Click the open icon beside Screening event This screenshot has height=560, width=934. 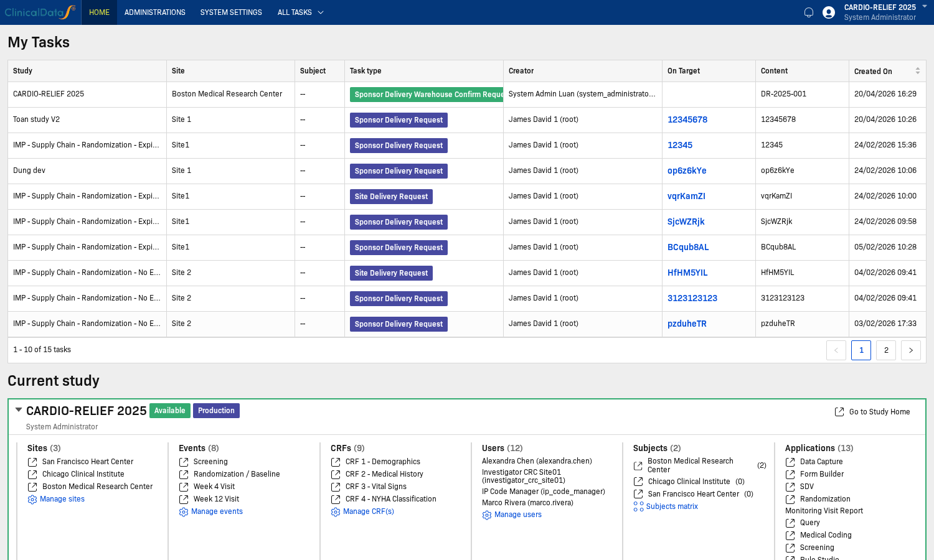click(184, 462)
